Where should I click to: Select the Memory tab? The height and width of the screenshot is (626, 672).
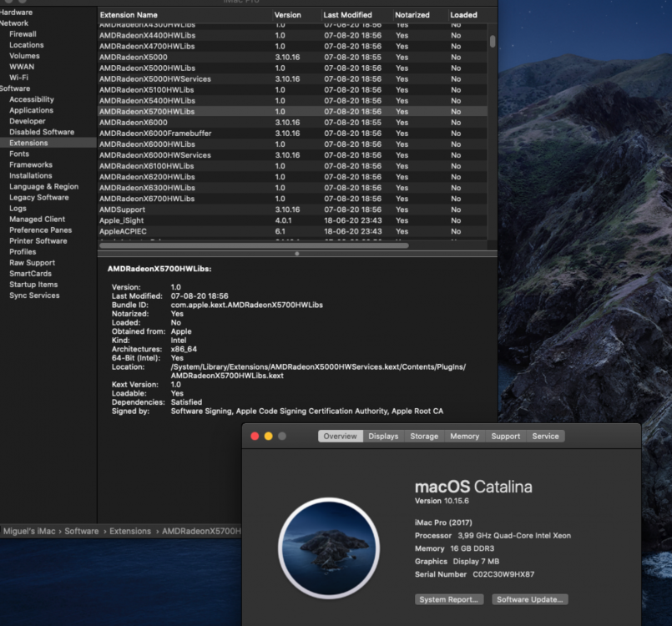[x=465, y=437]
